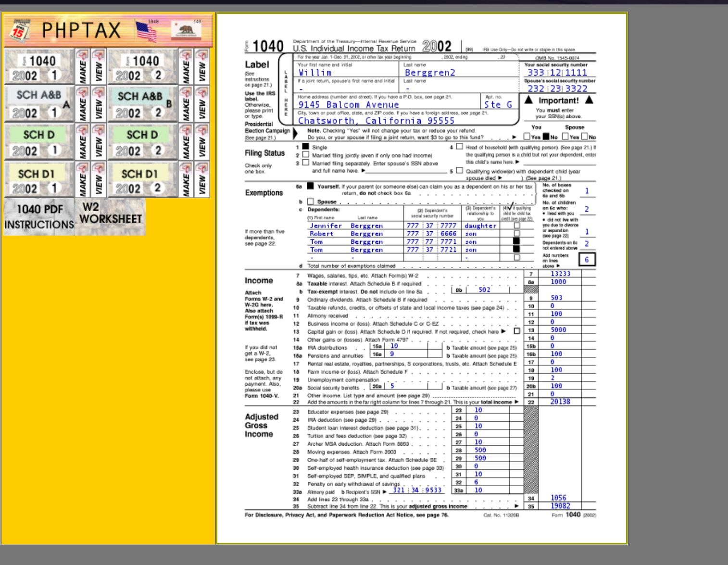
Task: Toggle the Spouse exemption checkbox on line 6b
Action: (x=311, y=201)
